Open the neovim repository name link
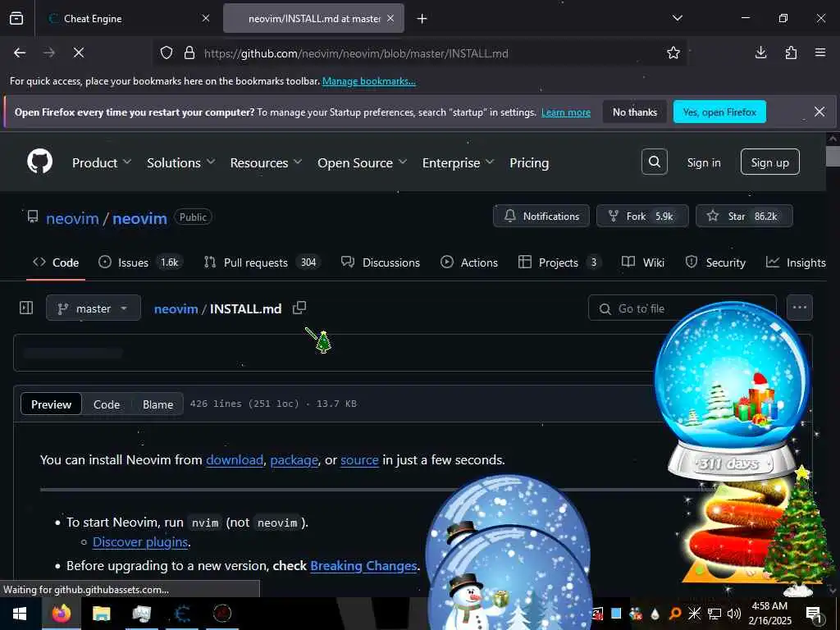 [139, 218]
